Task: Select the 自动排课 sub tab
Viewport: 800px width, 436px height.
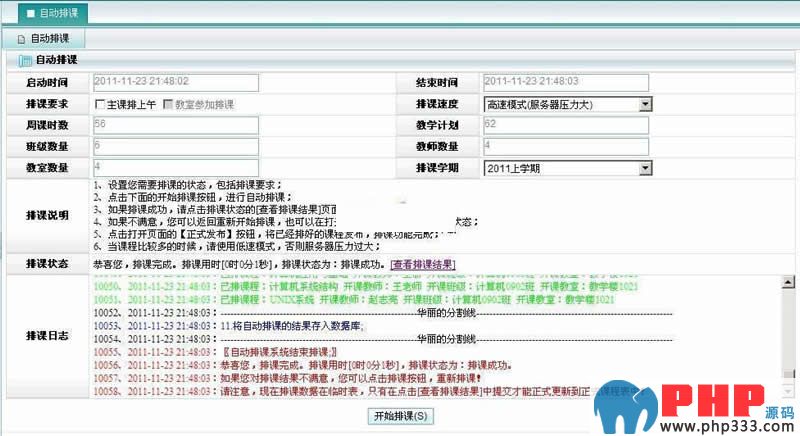Action: click(x=43, y=39)
